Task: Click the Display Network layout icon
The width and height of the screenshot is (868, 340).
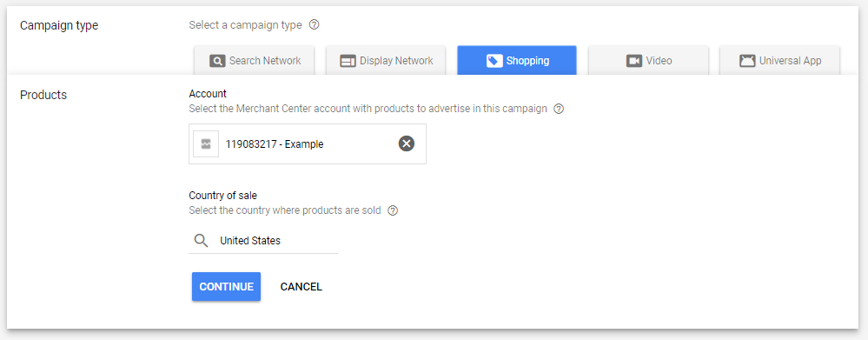Action: (x=348, y=61)
